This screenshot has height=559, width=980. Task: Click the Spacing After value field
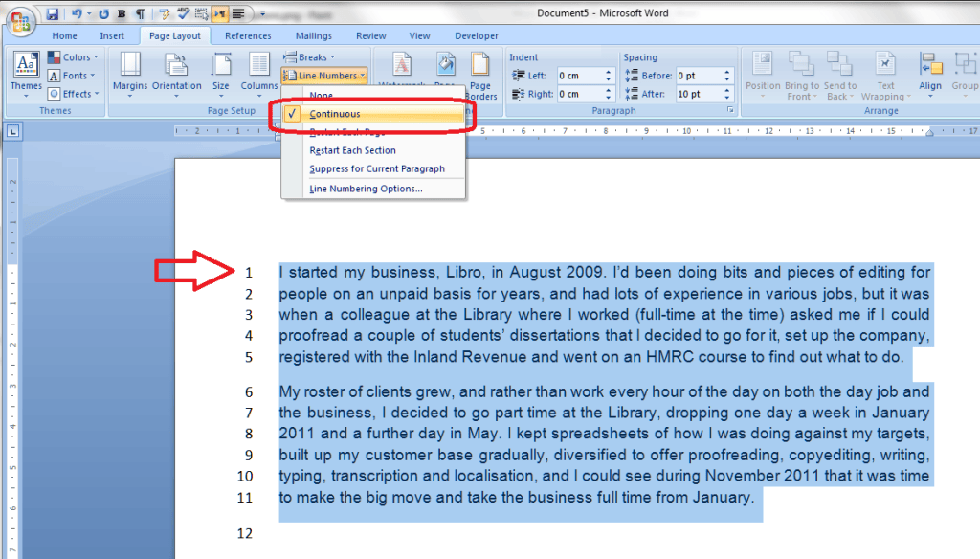coord(699,94)
